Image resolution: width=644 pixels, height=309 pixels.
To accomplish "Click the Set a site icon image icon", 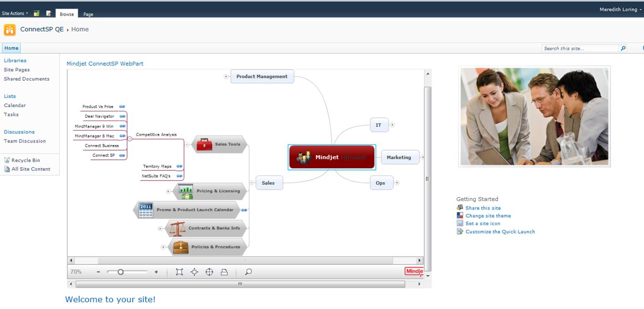I will [x=460, y=223].
